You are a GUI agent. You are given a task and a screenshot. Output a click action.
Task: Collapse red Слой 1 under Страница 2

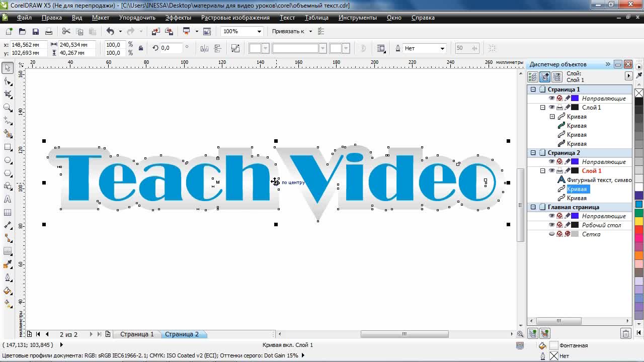(x=542, y=171)
